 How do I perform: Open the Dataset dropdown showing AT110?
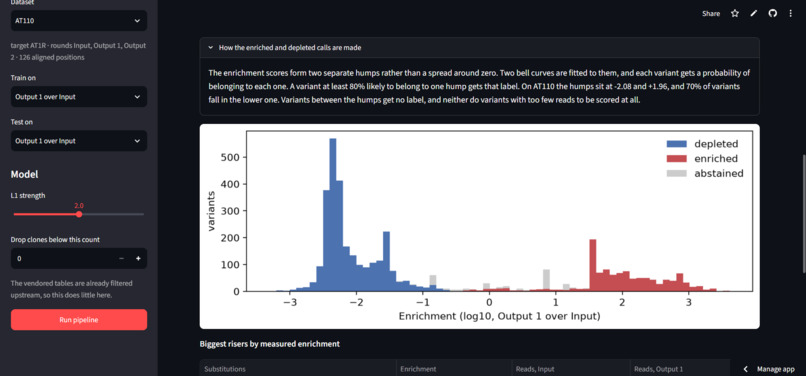[79, 21]
